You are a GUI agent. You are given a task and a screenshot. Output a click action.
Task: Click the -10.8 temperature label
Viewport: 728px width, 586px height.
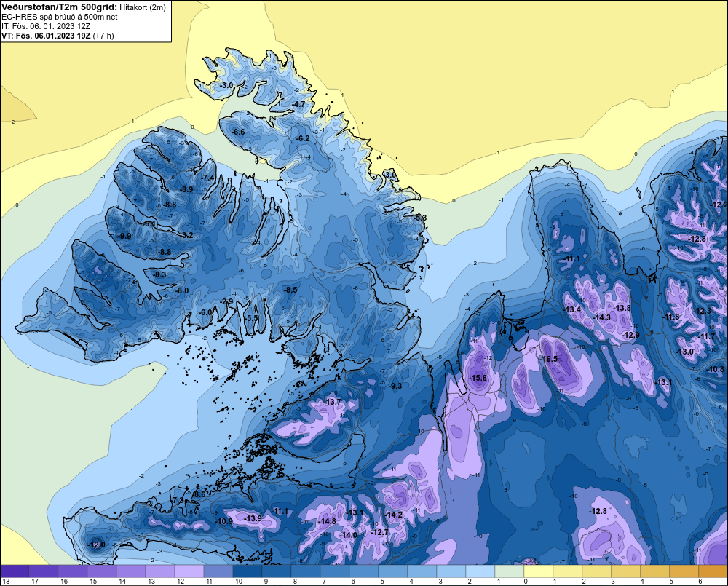tap(715, 370)
